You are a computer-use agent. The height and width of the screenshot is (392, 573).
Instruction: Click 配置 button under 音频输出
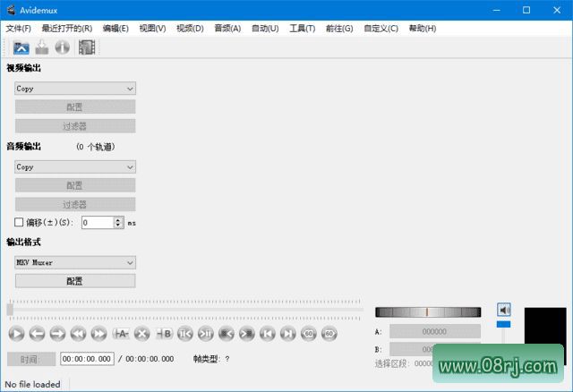(75, 185)
